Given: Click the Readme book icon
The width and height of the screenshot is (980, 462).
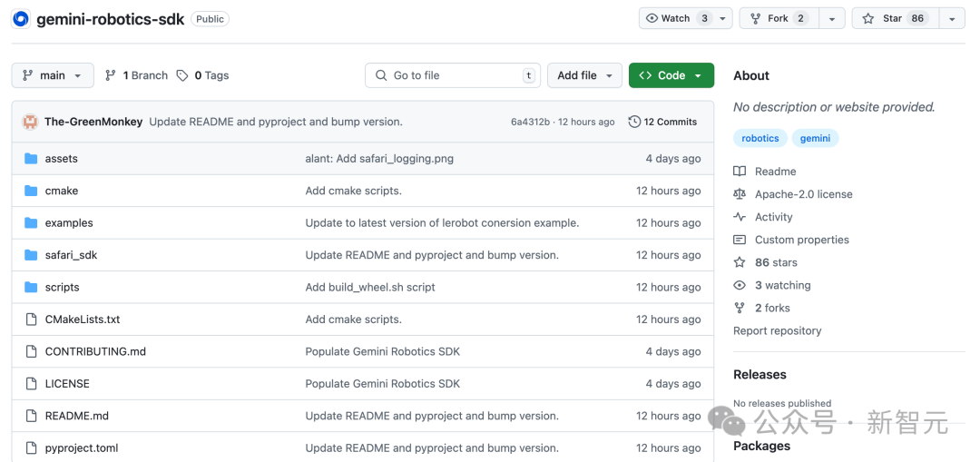Looking at the screenshot, I should coord(740,172).
